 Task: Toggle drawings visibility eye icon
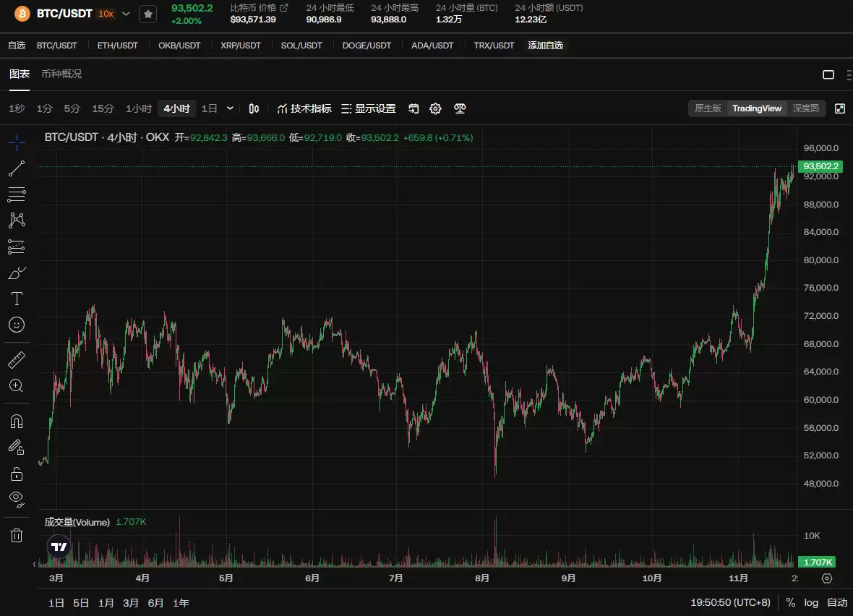click(x=17, y=498)
